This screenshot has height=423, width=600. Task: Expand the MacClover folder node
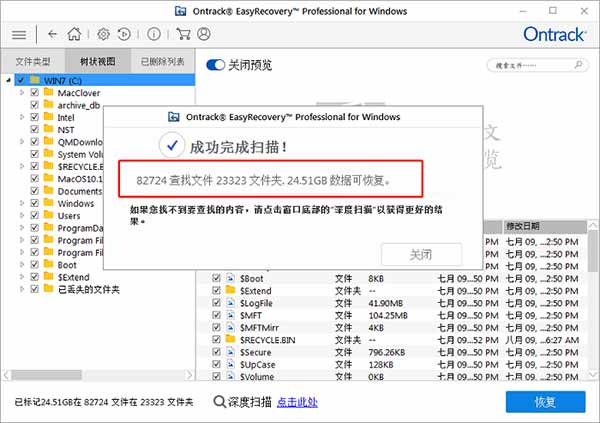pos(21,92)
